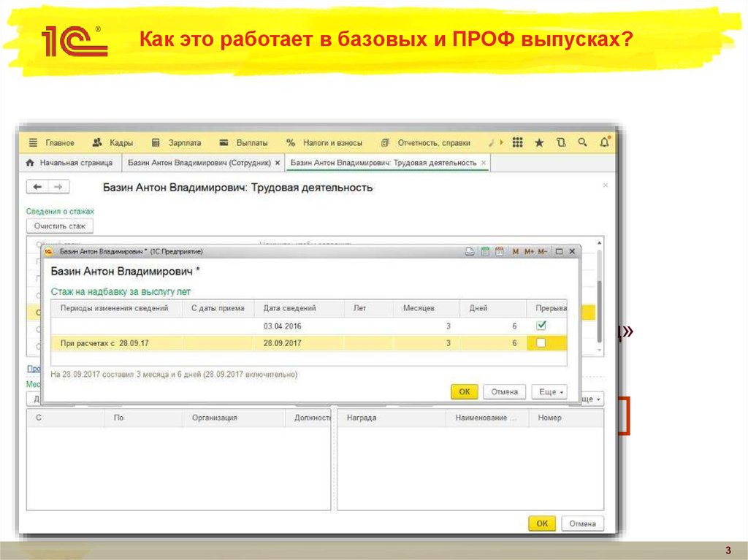748x560 pixels.
Task: Open the Еще dropdown in dialog
Action: (x=548, y=391)
